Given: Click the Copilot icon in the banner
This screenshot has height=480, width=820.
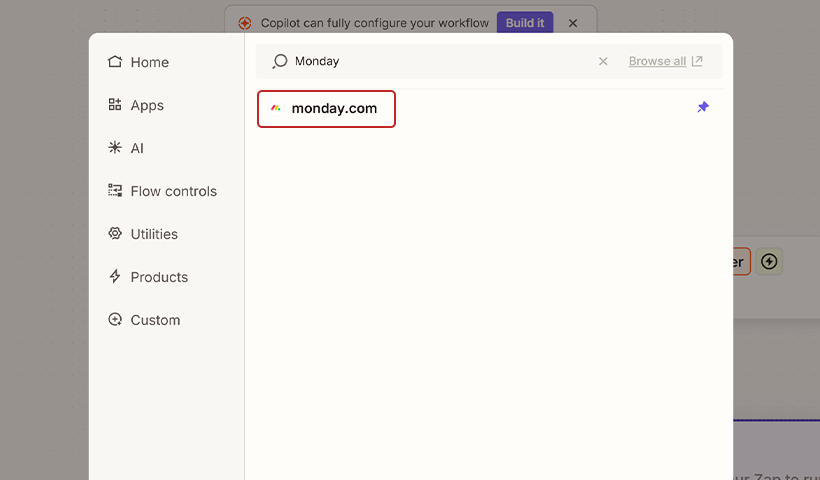Looking at the screenshot, I should pyautogui.click(x=245, y=23).
